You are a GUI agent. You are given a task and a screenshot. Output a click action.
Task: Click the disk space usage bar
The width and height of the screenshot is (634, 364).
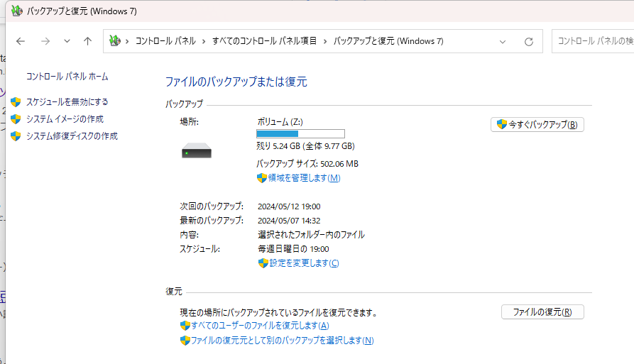300,133
